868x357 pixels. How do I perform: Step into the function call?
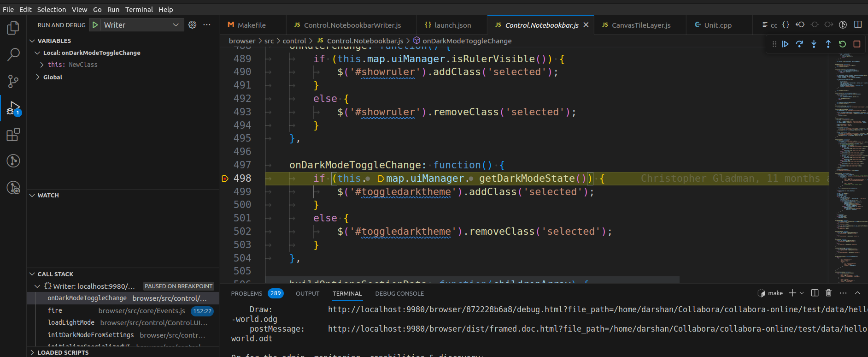(814, 44)
